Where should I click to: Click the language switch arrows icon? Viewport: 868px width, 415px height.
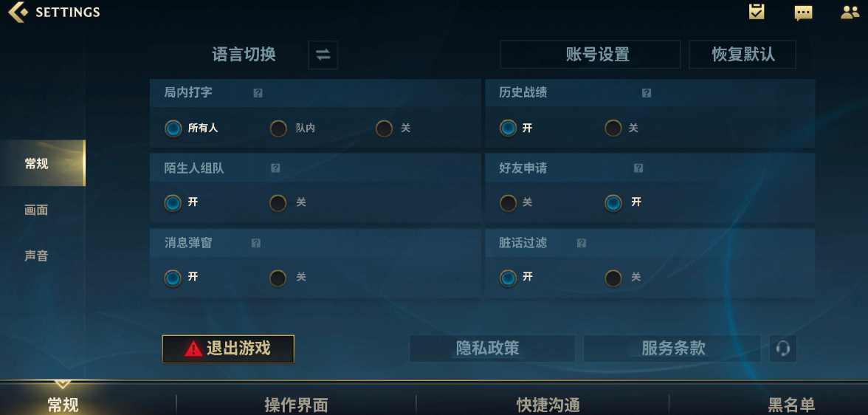click(323, 55)
